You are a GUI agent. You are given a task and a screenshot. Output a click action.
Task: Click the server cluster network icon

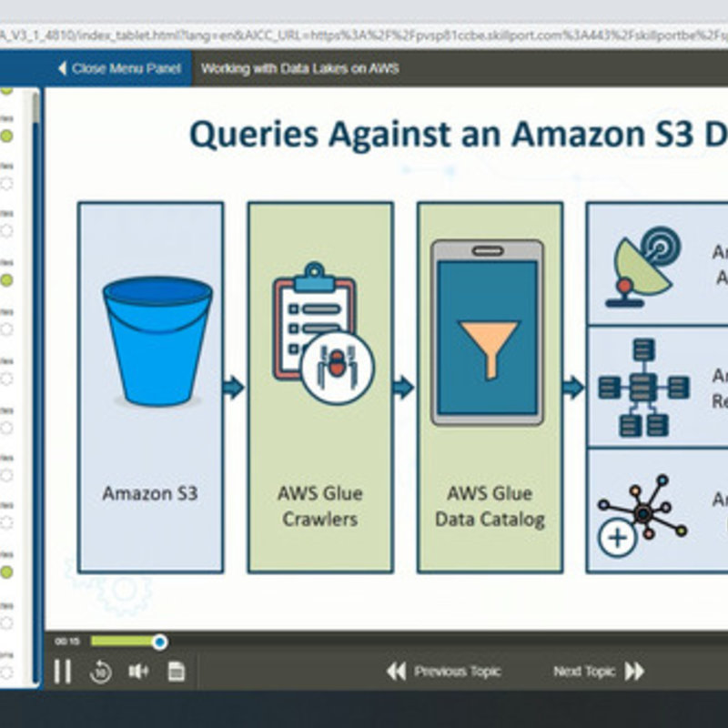[x=643, y=388]
